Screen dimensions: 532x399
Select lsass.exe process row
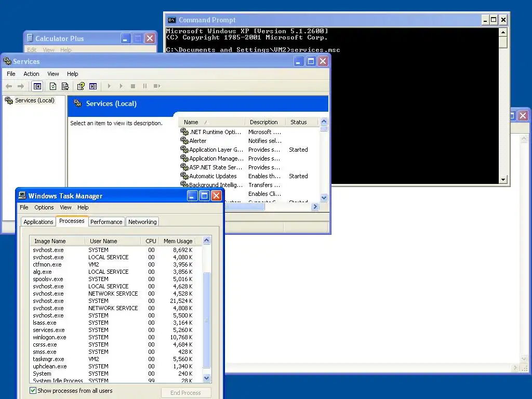tap(116, 323)
